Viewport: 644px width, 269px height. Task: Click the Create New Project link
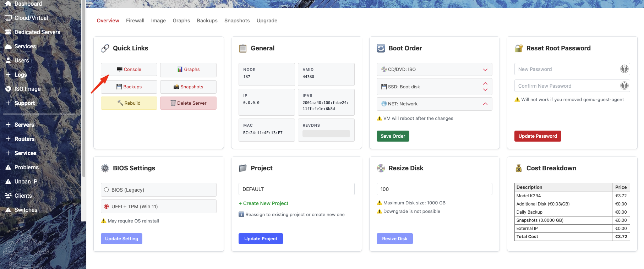263,203
